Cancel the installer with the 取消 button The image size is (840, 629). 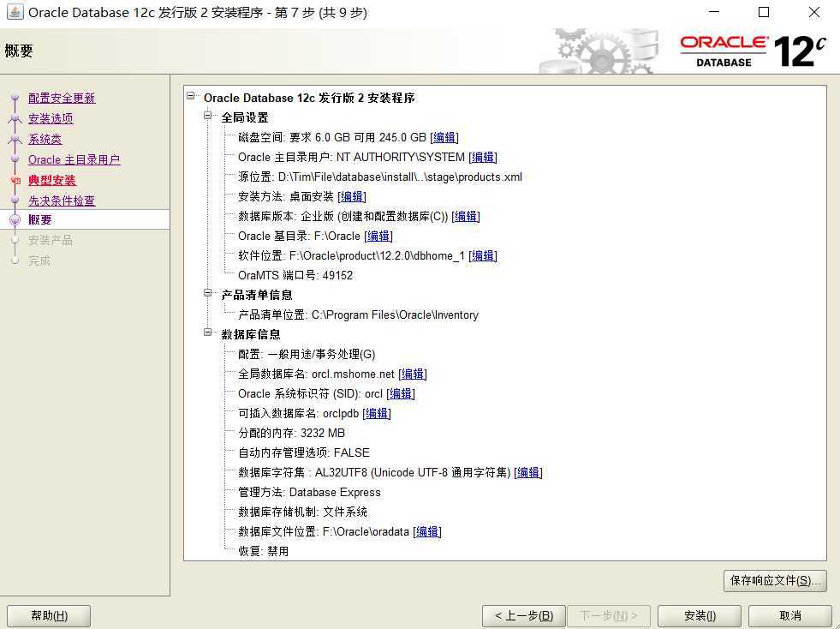[x=790, y=616]
